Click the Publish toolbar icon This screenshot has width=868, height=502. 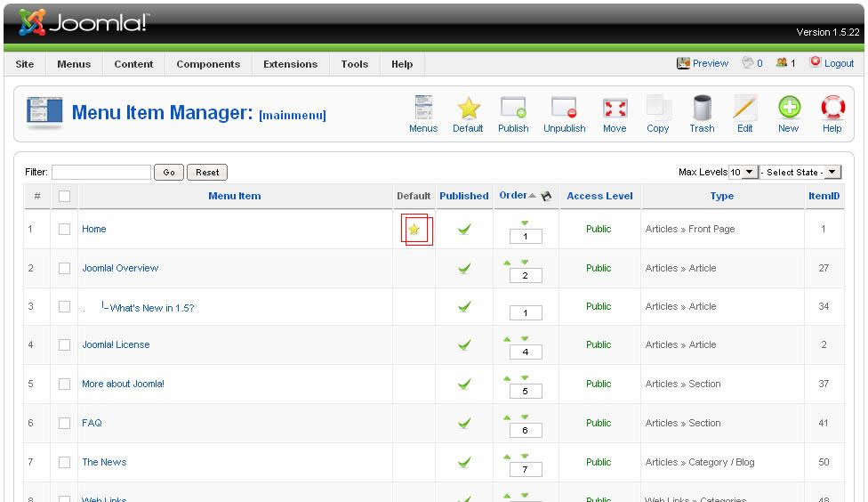(x=513, y=115)
